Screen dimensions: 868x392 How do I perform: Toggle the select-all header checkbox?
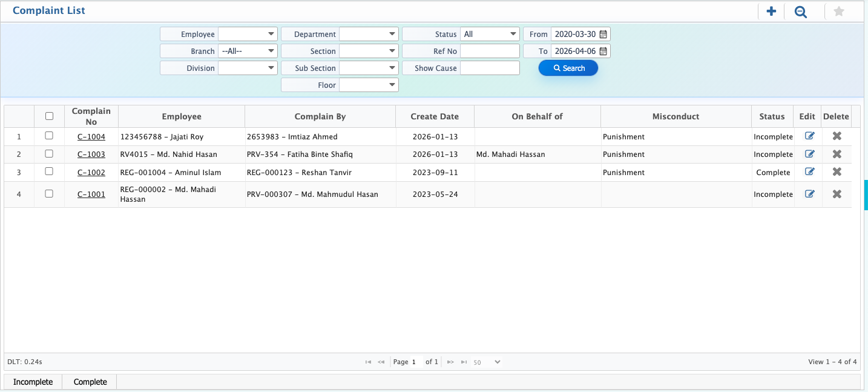coord(49,116)
